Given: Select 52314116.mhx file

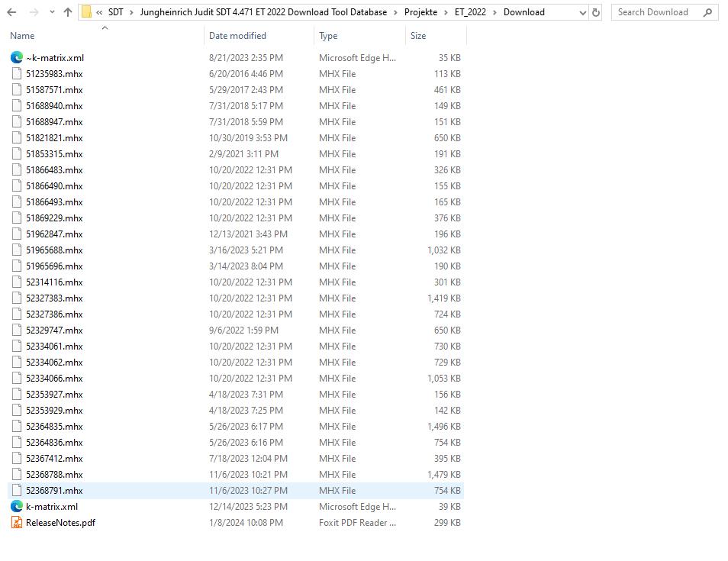Looking at the screenshot, I should [54, 282].
